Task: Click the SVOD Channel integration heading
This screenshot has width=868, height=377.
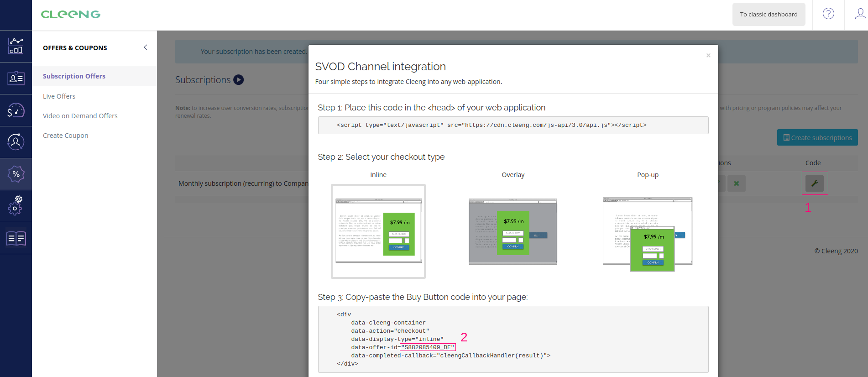Action: [x=380, y=67]
